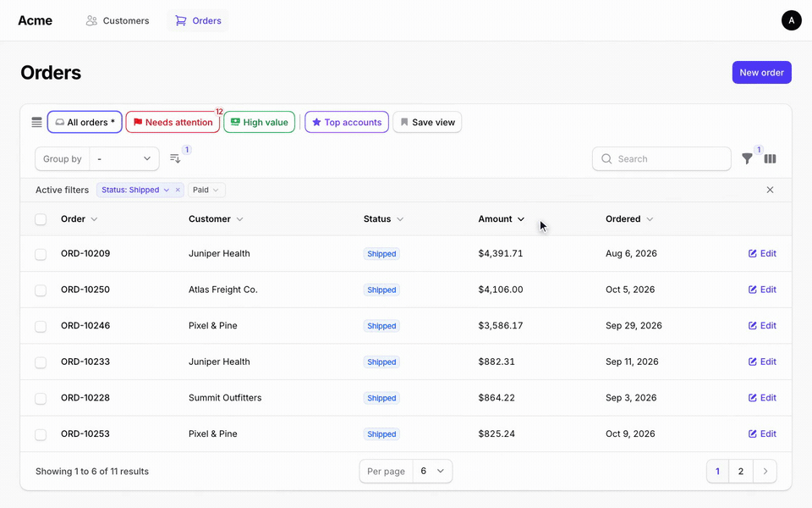Open the column visibility icon
Image resolution: width=812 pixels, height=508 pixels.
[770, 158]
